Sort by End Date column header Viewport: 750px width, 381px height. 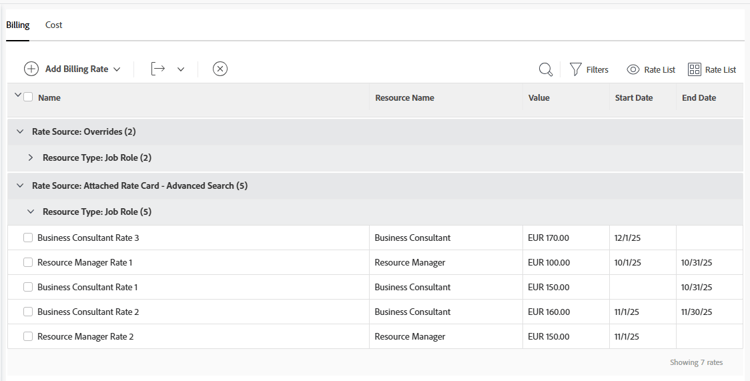699,98
